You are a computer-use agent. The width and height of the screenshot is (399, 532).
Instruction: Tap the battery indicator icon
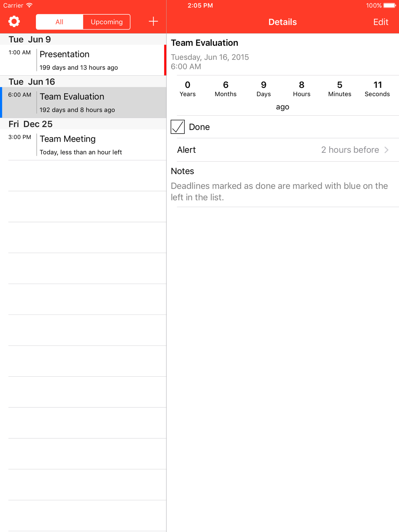click(x=389, y=6)
